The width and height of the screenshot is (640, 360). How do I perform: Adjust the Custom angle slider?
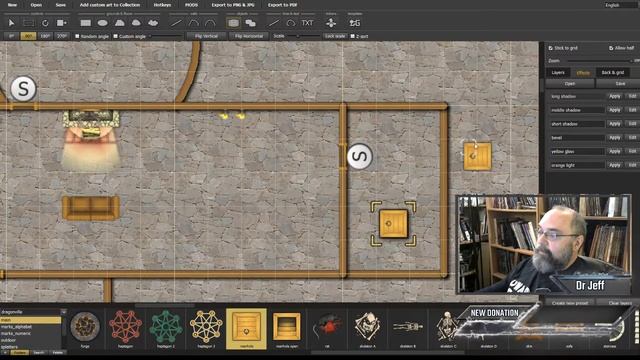166,36
